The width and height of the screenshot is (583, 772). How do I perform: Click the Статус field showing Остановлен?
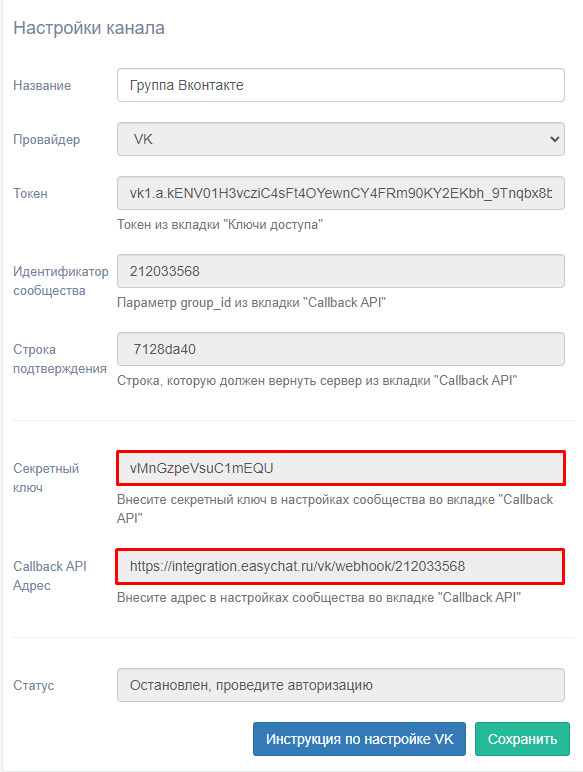click(341, 685)
